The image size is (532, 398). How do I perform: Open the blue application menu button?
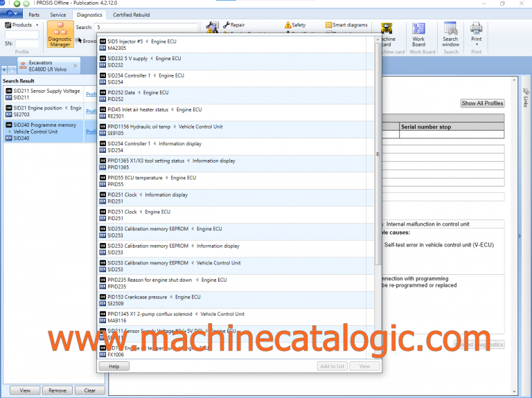click(x=11, y=14)
